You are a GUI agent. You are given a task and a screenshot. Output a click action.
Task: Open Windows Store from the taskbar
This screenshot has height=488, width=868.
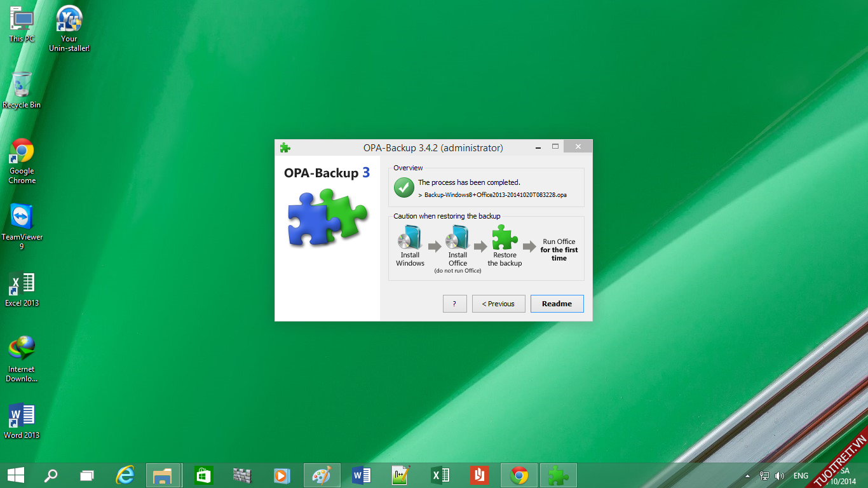203,475
